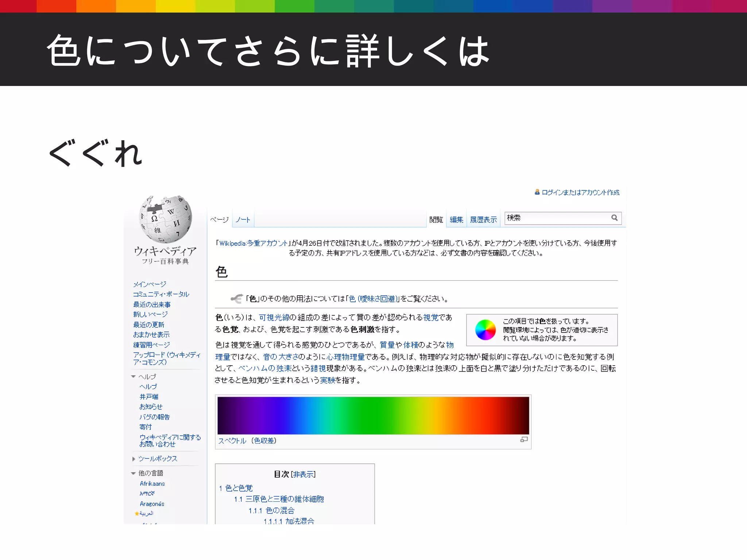The height and width of the screenshot is (560, 747).
Task: Follow the 音の大きさ article link
Action: click(x=281, y=357)
